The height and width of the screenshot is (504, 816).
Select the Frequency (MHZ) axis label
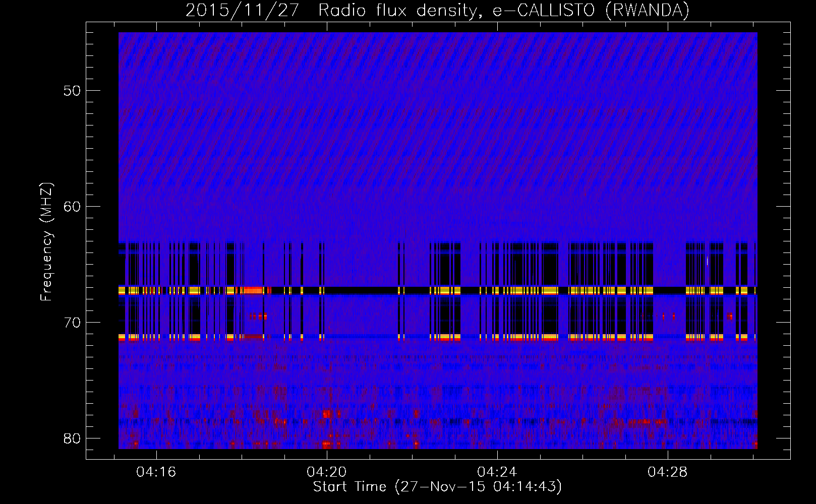(x=46, y=242)
